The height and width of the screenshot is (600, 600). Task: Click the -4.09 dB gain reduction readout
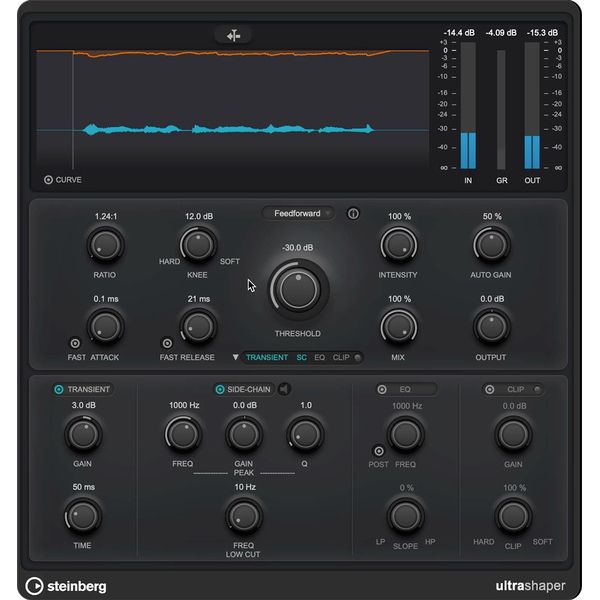pyautogui.click(x=501, y=33)
